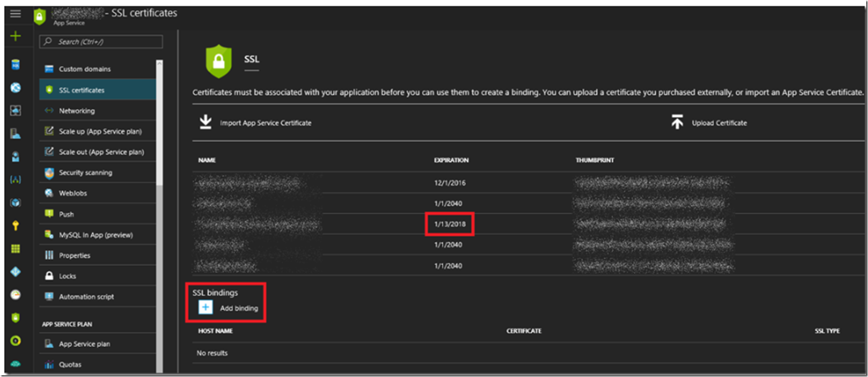The height and width of the screenshot is (377, 868).
Task: Click the monitor-with-cloud rail icon below the globe
Action: (x=15, y=110)
